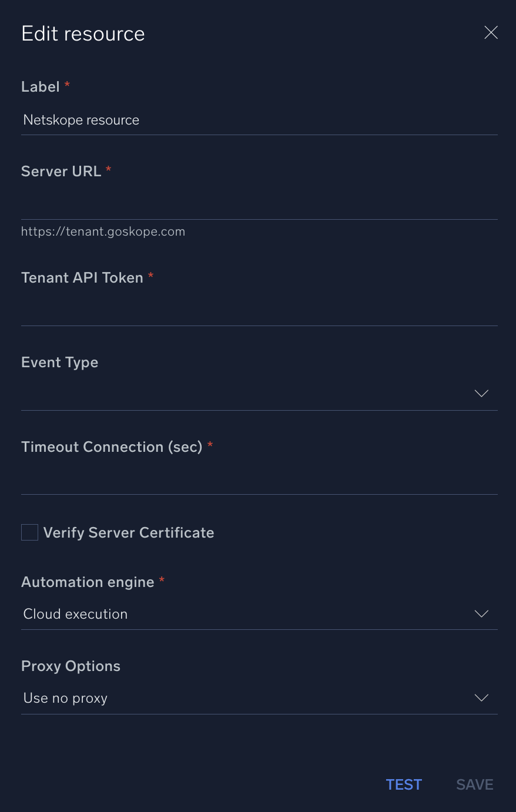This screenshot has width=516, height=812.
Task: Click the Automation engine dropdown arrow
Action: coord(481,613)
